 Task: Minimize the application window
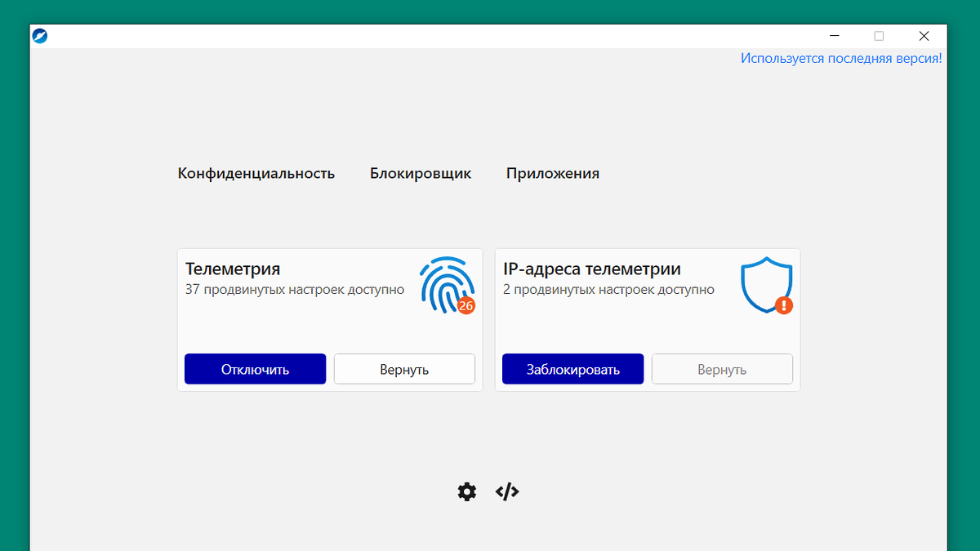(834, 36)
